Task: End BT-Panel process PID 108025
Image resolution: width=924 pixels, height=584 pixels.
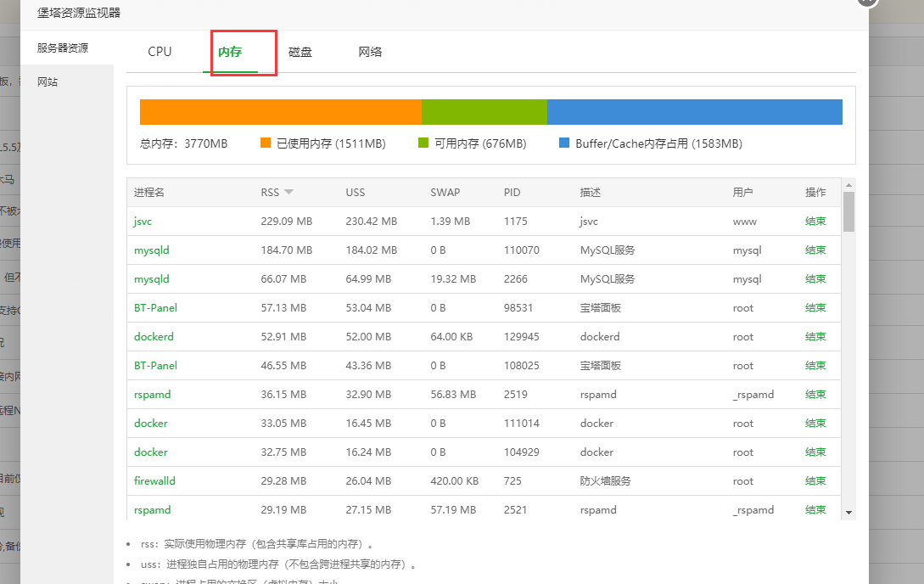Action: click(x=815, y=365)
